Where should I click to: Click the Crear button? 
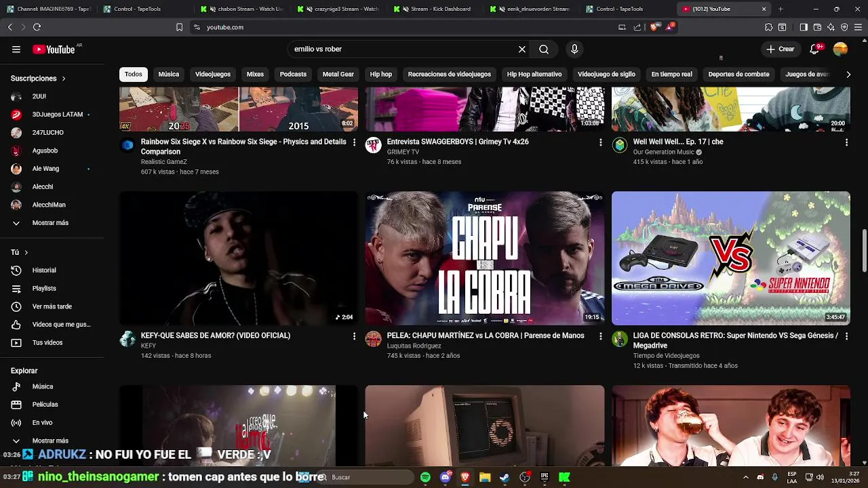tap(780, 49)
